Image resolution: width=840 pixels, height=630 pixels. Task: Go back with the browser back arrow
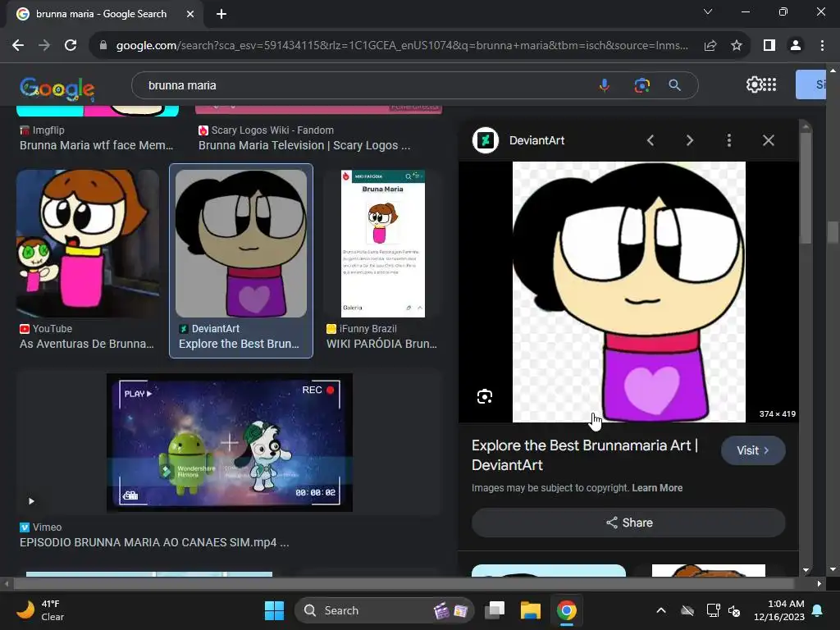pyautogui.click(x=18, y=46)
